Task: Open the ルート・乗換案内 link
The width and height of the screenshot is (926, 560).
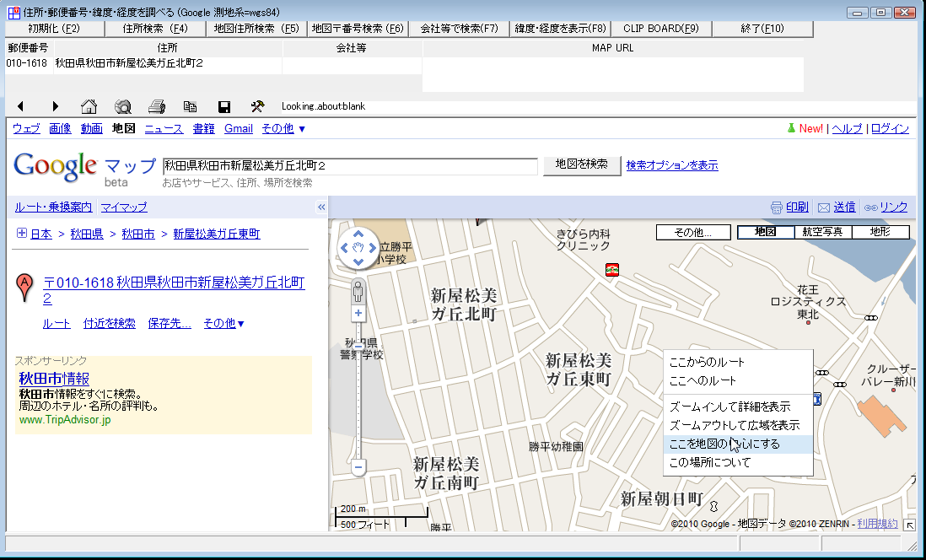Action: click(54, 207)
